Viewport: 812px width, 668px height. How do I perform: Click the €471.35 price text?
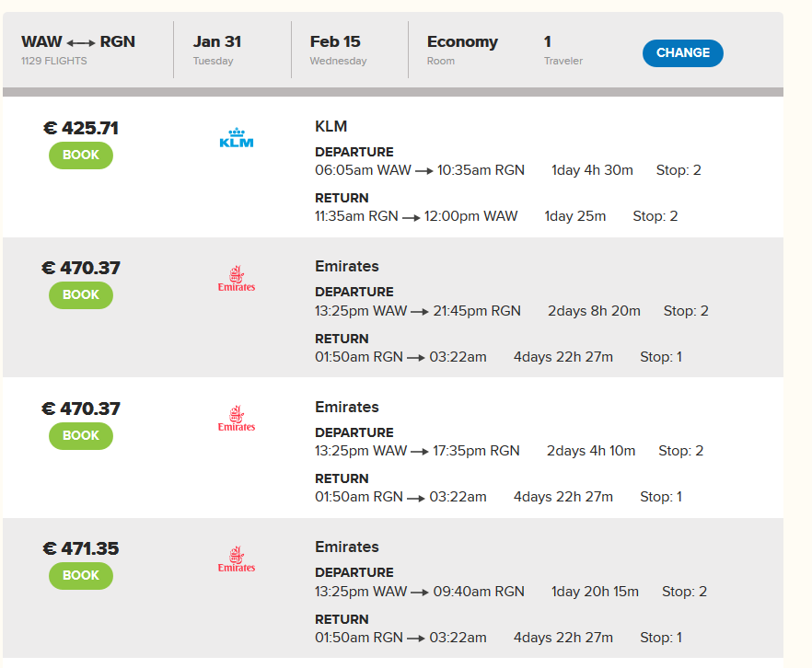pos(81,548)
